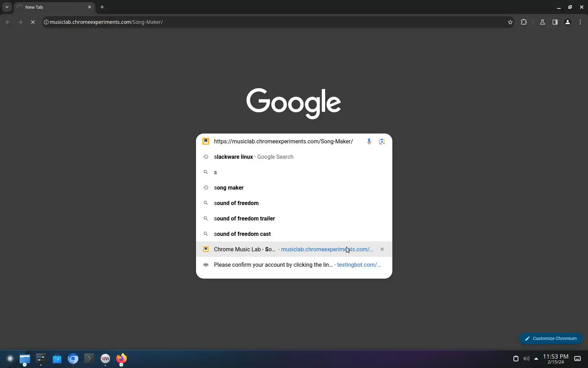
Task: Open the Extensions puzzle icon
Action: tap(524, 22)
